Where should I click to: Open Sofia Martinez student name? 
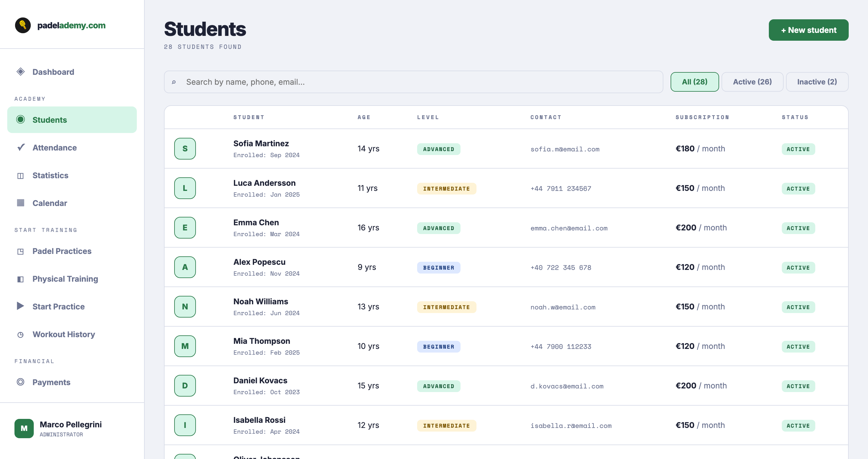click(261, 144)
